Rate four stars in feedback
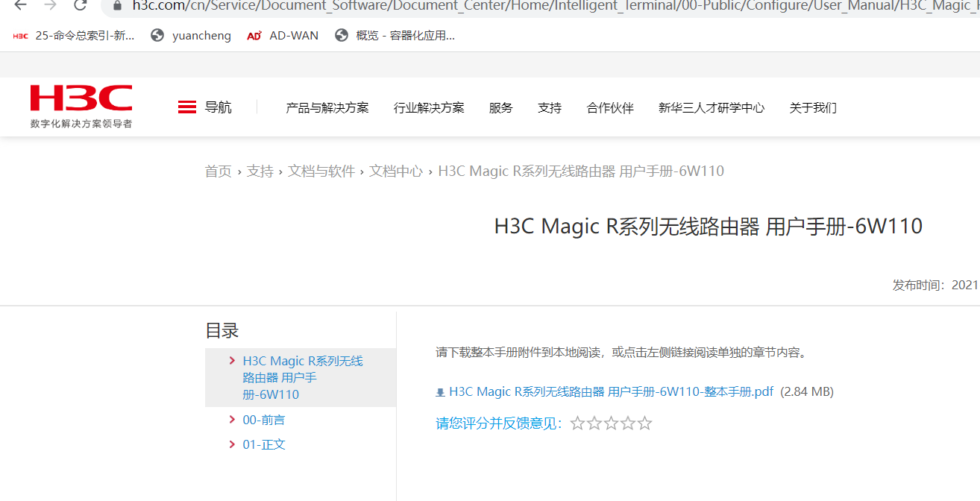The image size is (980, 501). point(628,423)
